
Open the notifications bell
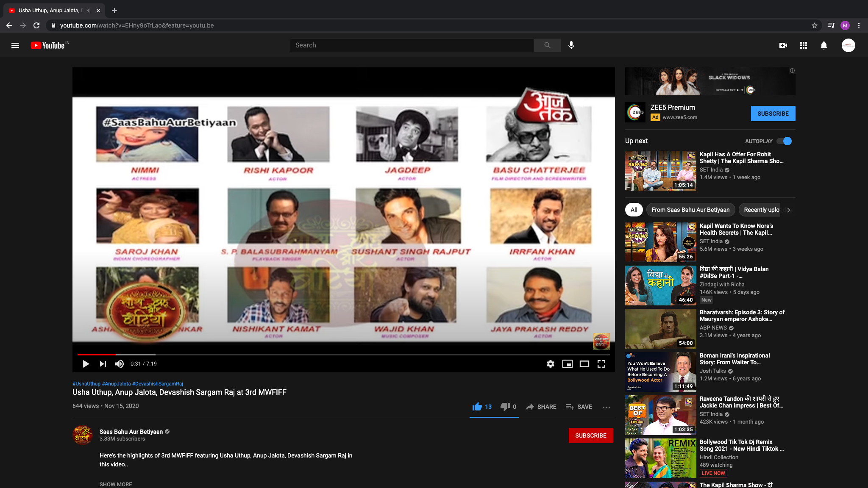[x=824, y=45]
